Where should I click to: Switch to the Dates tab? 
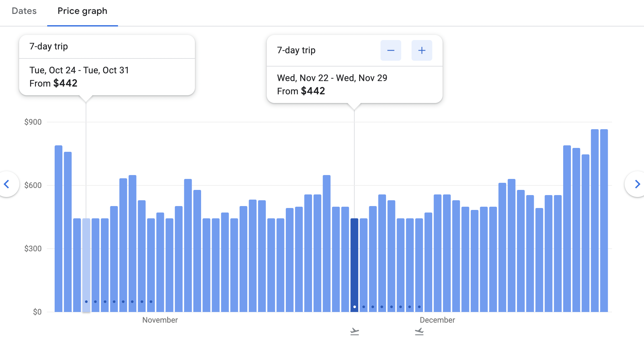pos(24,11)
